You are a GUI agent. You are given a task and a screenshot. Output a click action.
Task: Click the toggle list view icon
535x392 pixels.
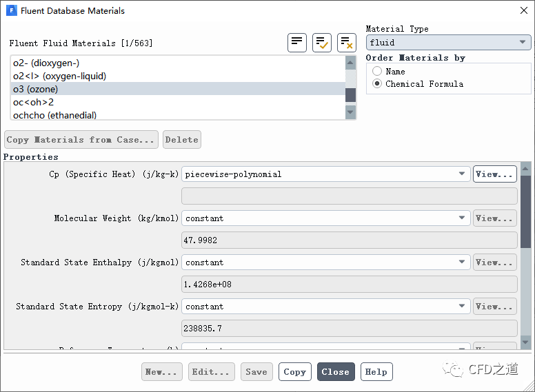pos(297,42)
